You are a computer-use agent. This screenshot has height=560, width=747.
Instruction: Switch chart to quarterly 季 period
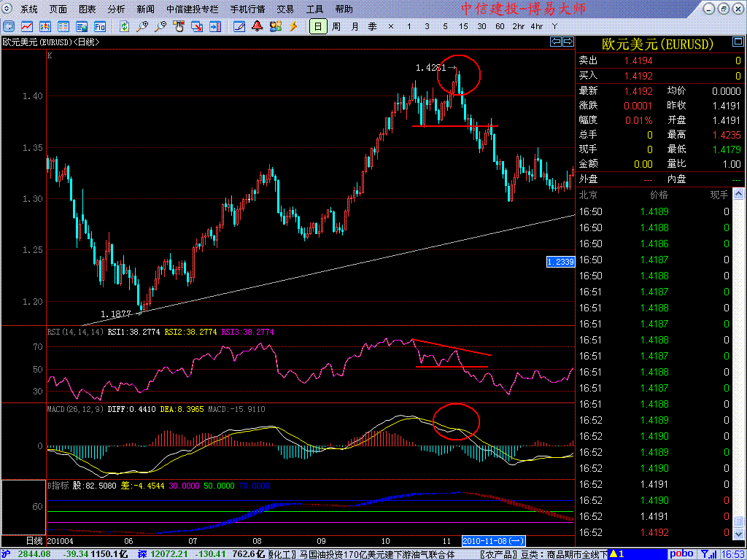[373, 27]
